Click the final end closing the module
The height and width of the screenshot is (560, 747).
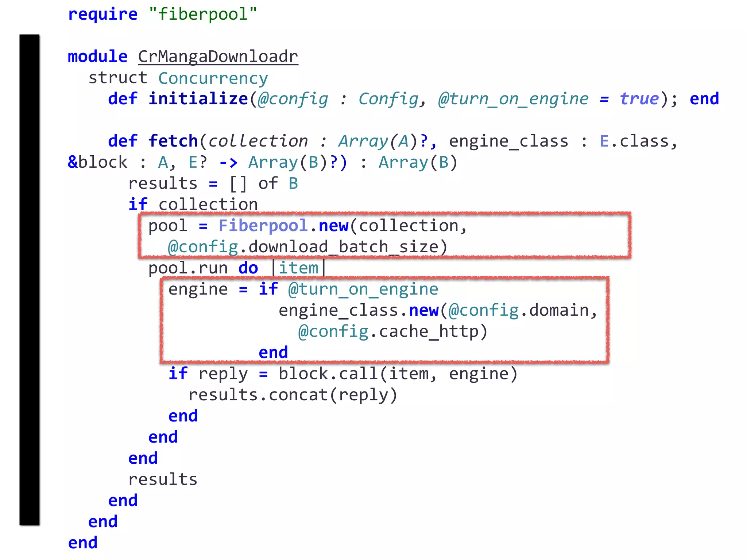[83, 543]
